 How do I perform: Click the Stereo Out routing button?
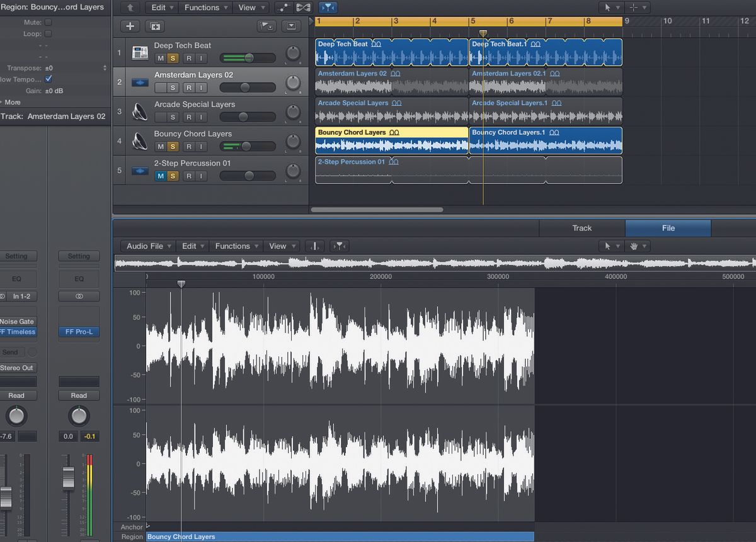[x=17, y=368]
